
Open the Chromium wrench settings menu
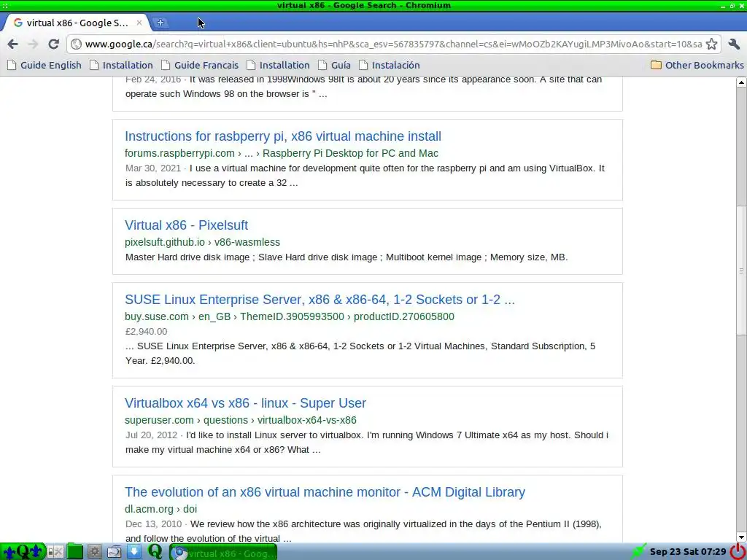(x=734, y=44)
